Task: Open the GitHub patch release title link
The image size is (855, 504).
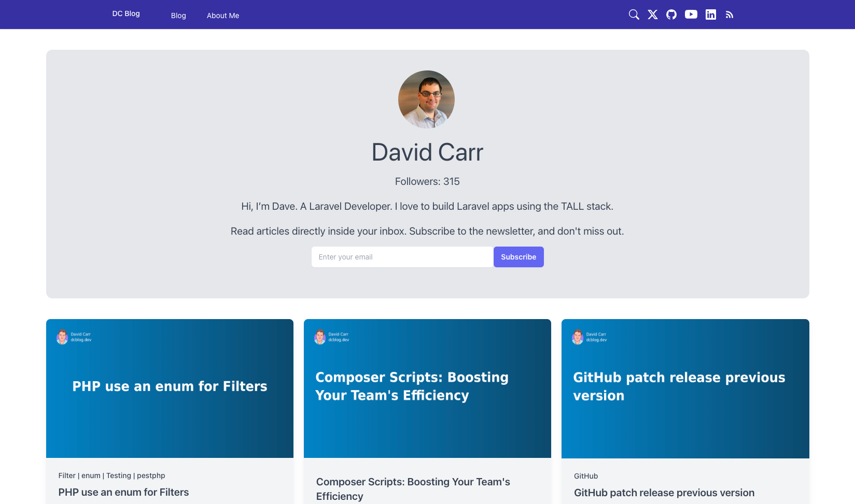Action: point(664,493)
